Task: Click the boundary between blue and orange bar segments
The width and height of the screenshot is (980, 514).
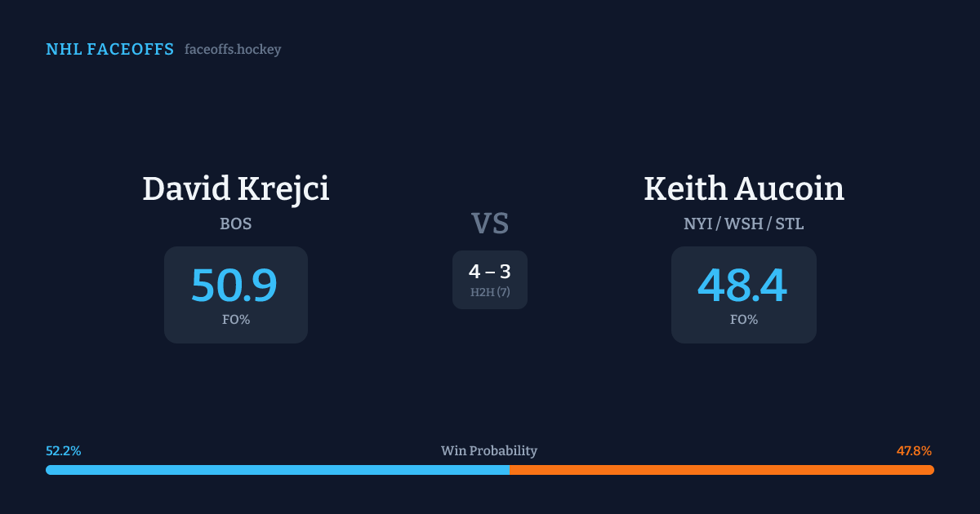Action: click(x=510, y=470)
